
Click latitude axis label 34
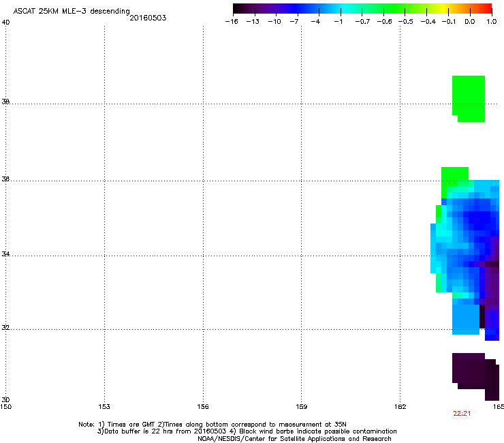[x=5, y=254]
